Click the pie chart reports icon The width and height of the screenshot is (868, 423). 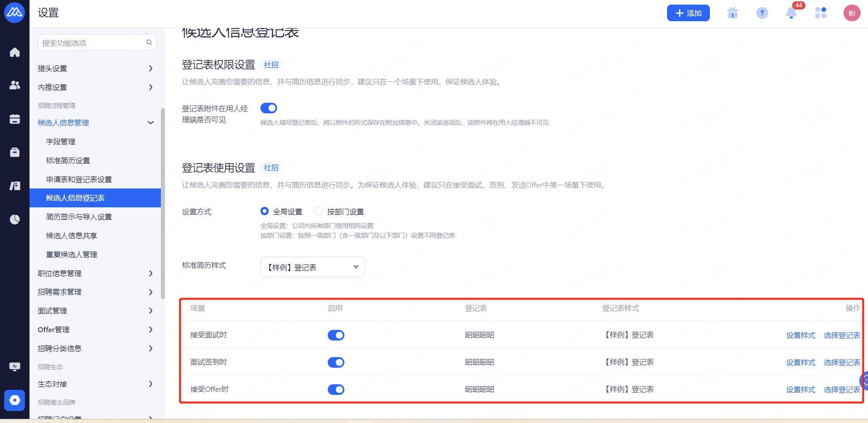15,219
